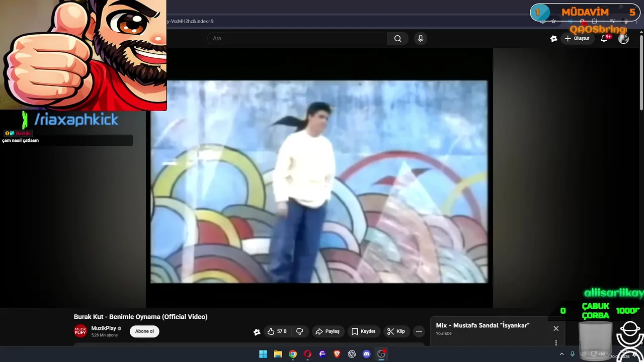Viewport: 644px width, 362px height.
Task: Open Google Chrome from the taskbar
Action: (293, 354)
